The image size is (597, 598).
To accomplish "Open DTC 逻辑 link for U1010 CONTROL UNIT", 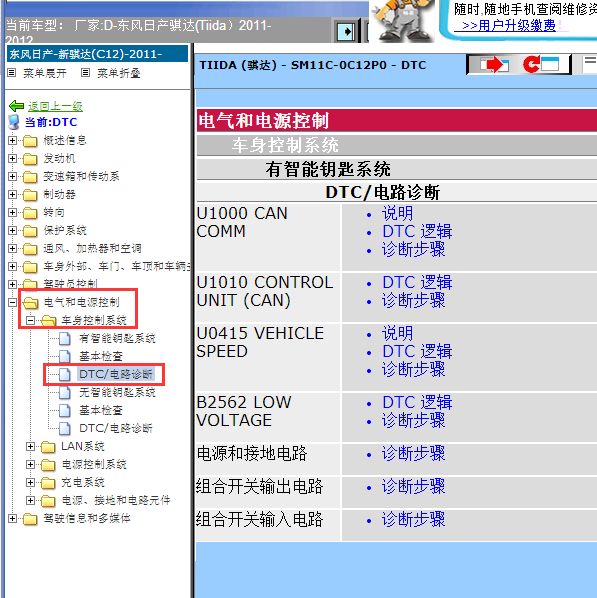I will coord(417,283).
